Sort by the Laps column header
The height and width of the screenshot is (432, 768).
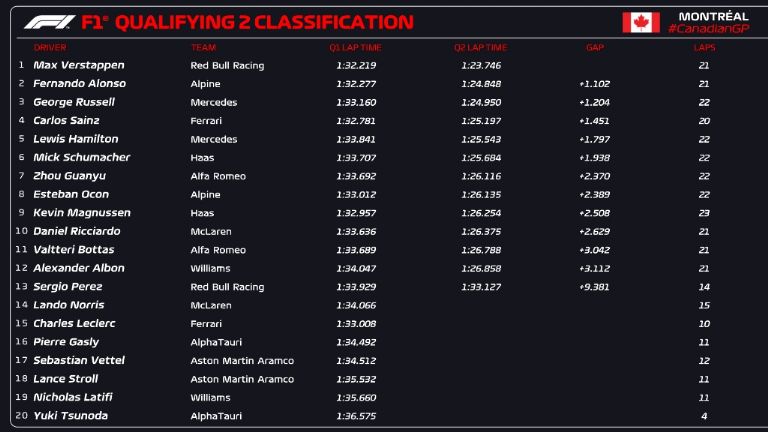(x=704, y=47)
